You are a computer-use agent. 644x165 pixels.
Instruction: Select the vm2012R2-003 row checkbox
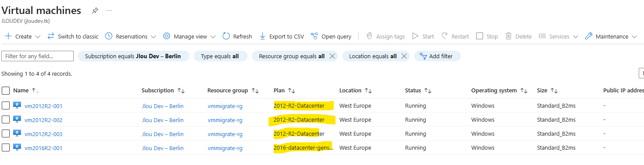[x=6, y=133]
